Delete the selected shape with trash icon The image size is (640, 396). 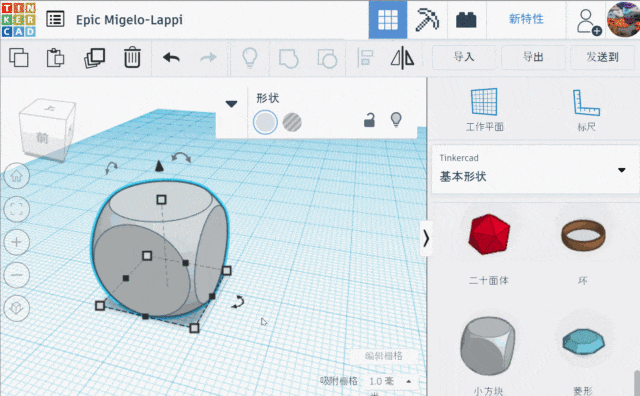click(x=132, y=57)
